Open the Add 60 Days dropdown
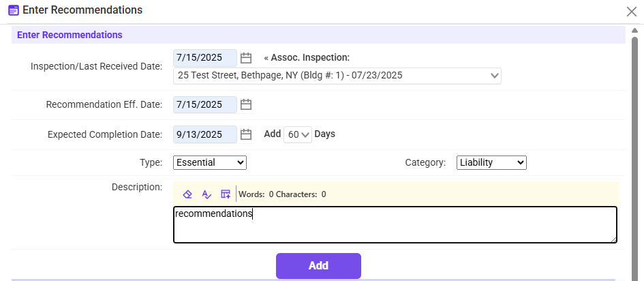This screenshot has width=644, height=281. 298,134
